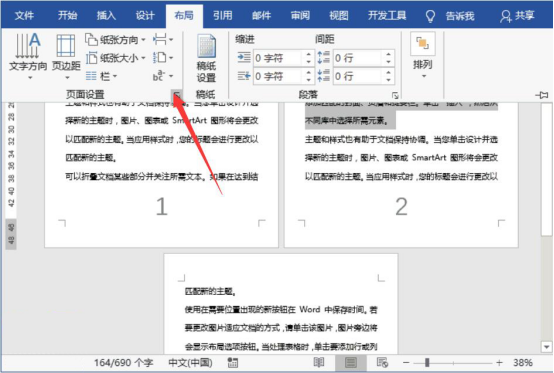Decrease the spacing after with the stepper
This screenshot has height=373, width=554.
click(x=388, y=80)
